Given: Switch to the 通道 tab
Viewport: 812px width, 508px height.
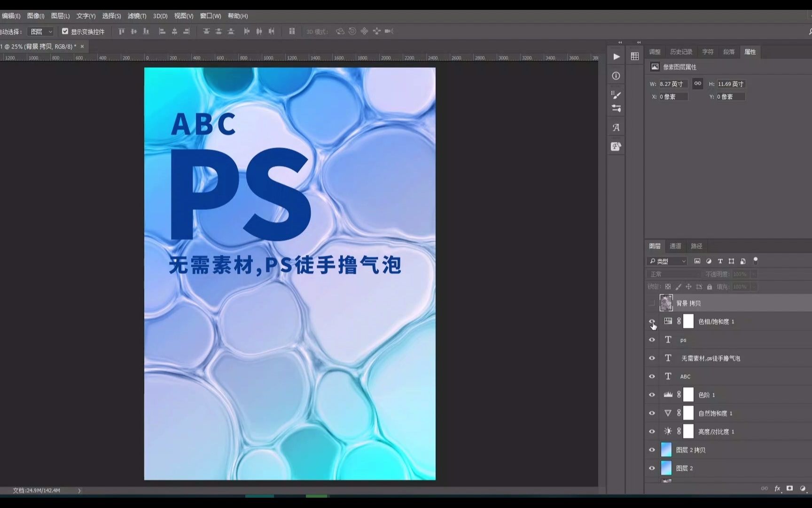Looking at the screenshot, I should pos(675,246).
